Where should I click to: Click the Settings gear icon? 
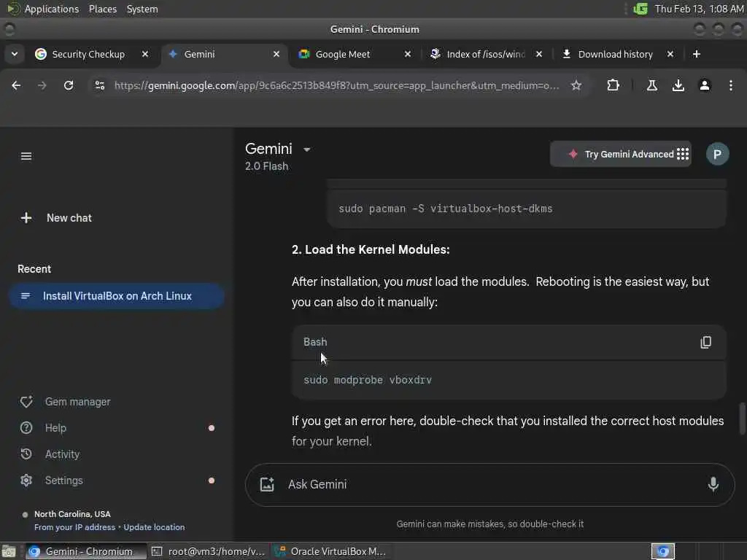point(26,481)
